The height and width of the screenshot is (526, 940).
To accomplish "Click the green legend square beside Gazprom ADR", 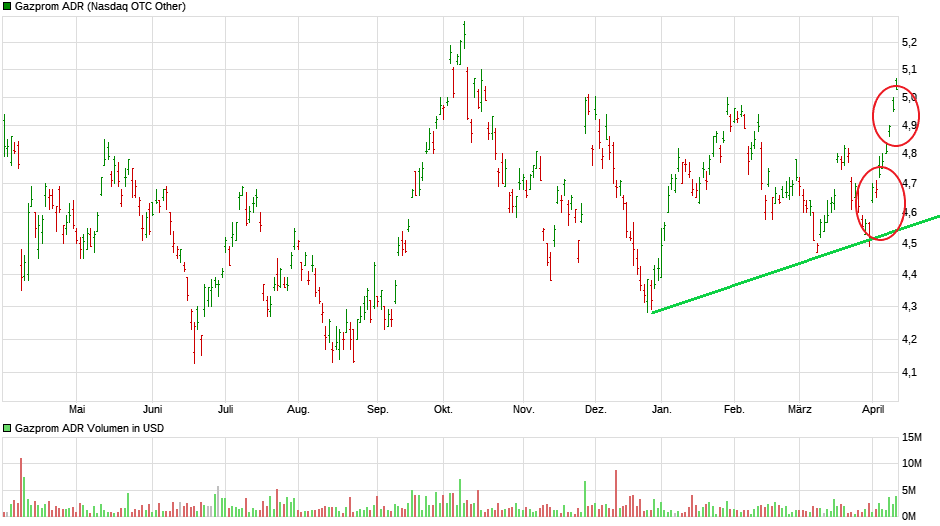I will pos(7,7).
